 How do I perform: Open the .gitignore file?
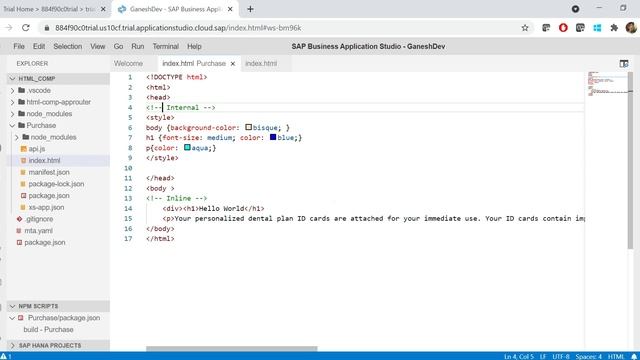(39, 219)
